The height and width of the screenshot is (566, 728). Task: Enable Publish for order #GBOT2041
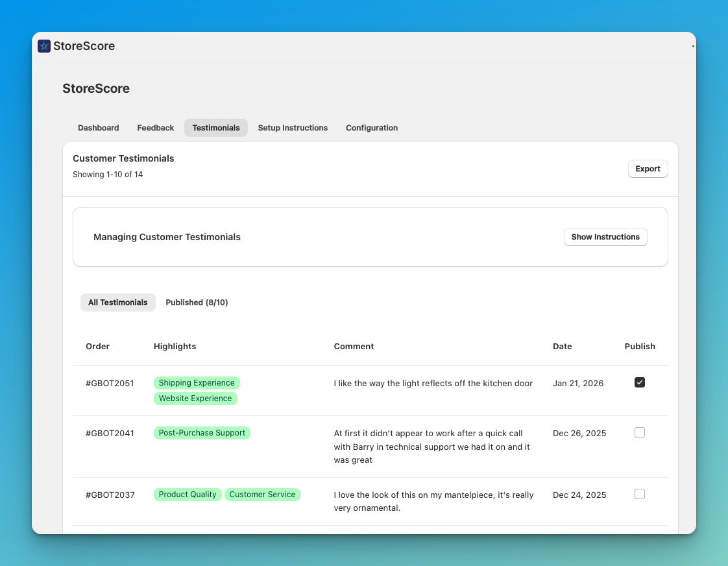point(640,432)
